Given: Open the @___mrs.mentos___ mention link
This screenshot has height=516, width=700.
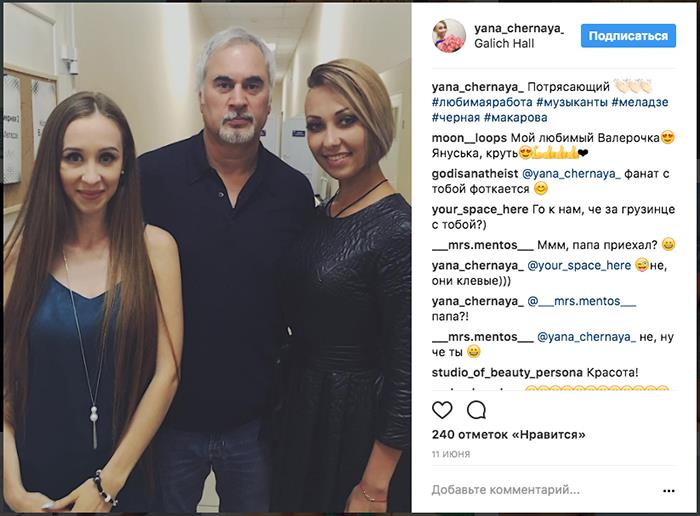Looking at the screenshot, I should [582, 301].
